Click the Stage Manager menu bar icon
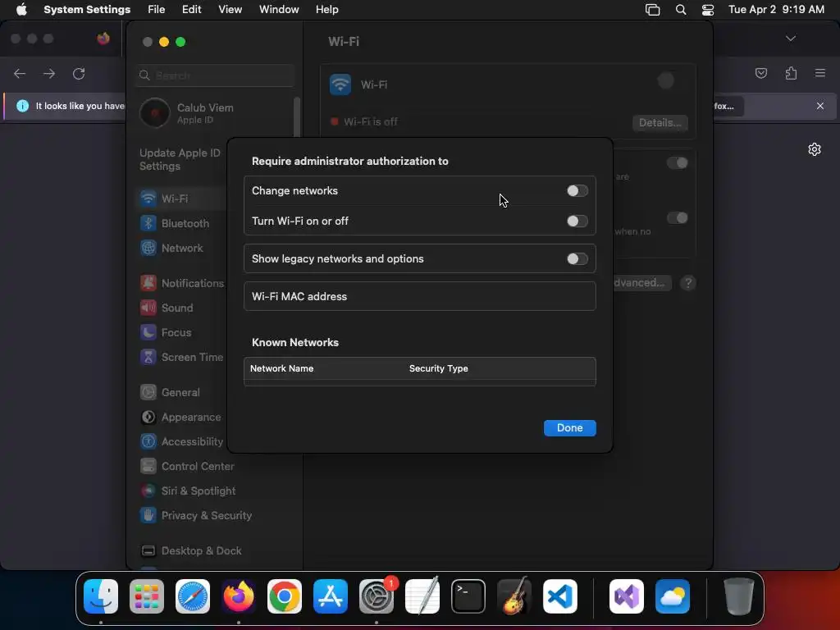This screenshot has height=630, width=840. [x=652, y=10]
